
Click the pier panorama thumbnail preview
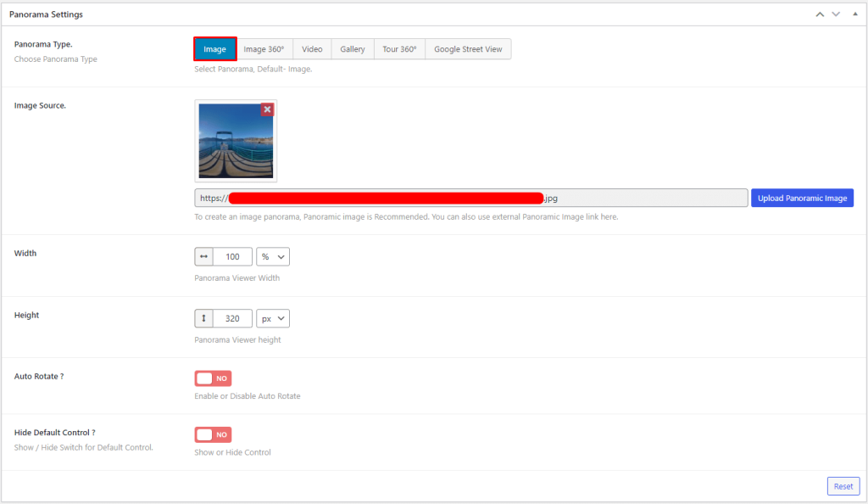(236, 141)
